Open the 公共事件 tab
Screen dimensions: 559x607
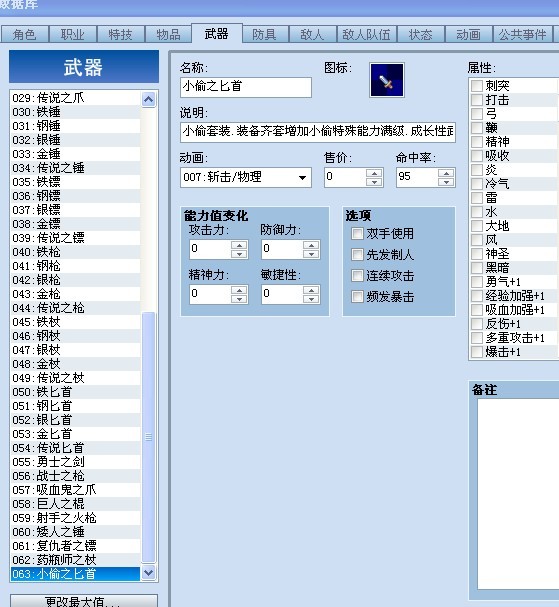click(x=523, y=34)
